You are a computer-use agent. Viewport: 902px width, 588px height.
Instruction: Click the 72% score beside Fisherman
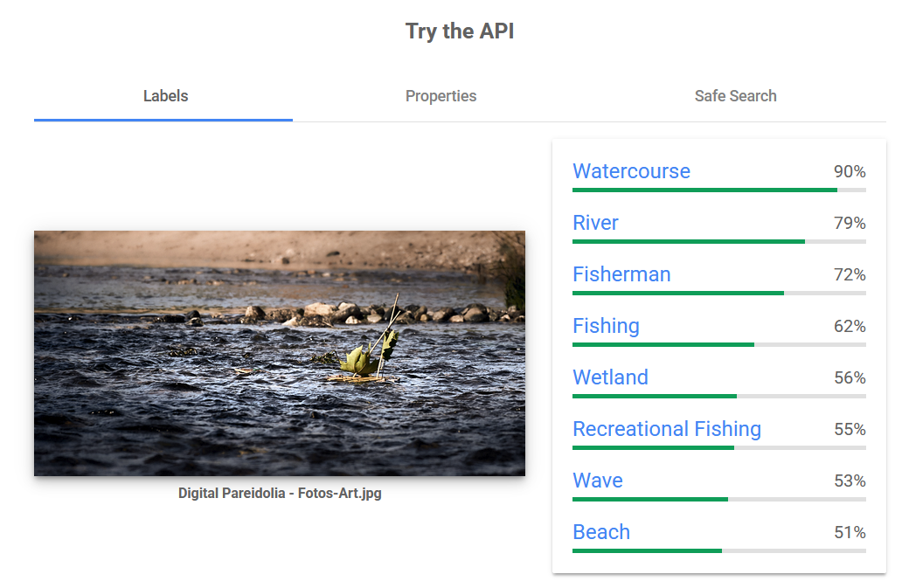coord(849,275)
